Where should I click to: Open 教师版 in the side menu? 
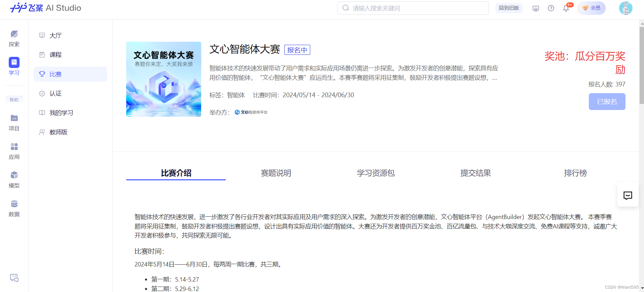click(70, 132)
